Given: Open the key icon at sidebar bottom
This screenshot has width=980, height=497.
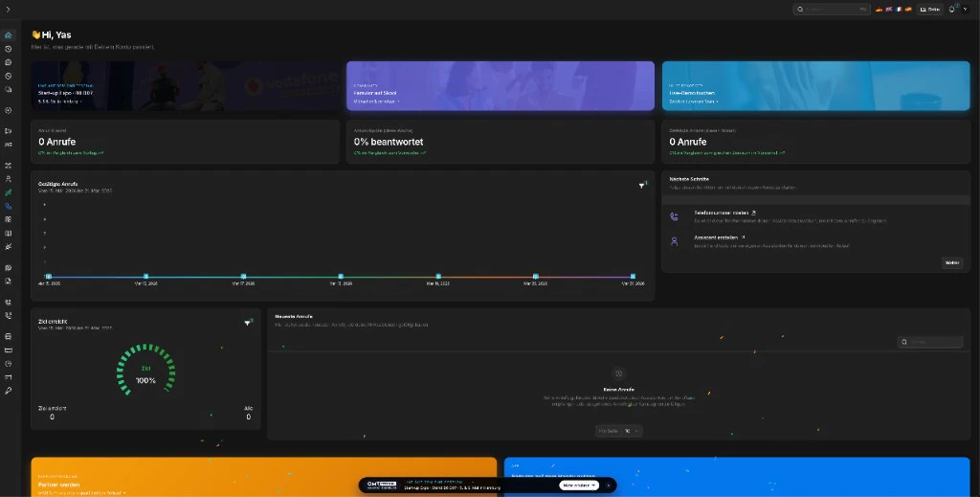Looking at the screenshot, I should (x=8, y=391).
